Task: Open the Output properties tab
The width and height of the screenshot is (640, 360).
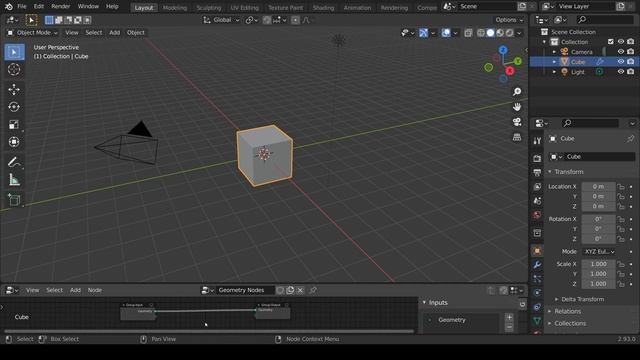Action: (x=537, y=172)
